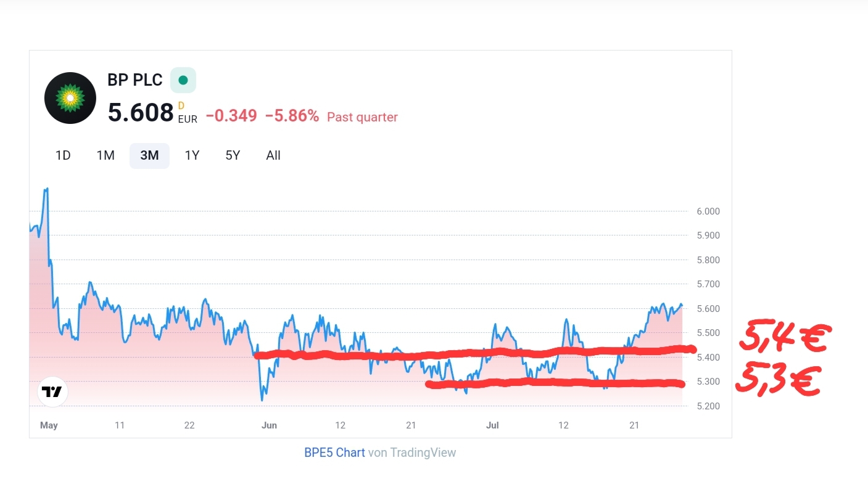Click the Jun date axis label
The image size is (868, 487).
pyautogui.click(x=269, y=425)
